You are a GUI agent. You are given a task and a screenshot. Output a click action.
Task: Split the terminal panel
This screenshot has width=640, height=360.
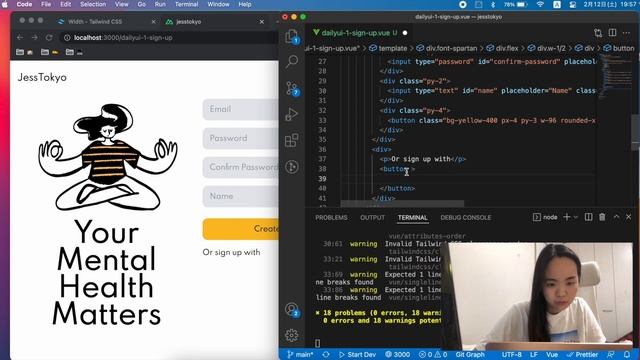[x=588, y=217]
